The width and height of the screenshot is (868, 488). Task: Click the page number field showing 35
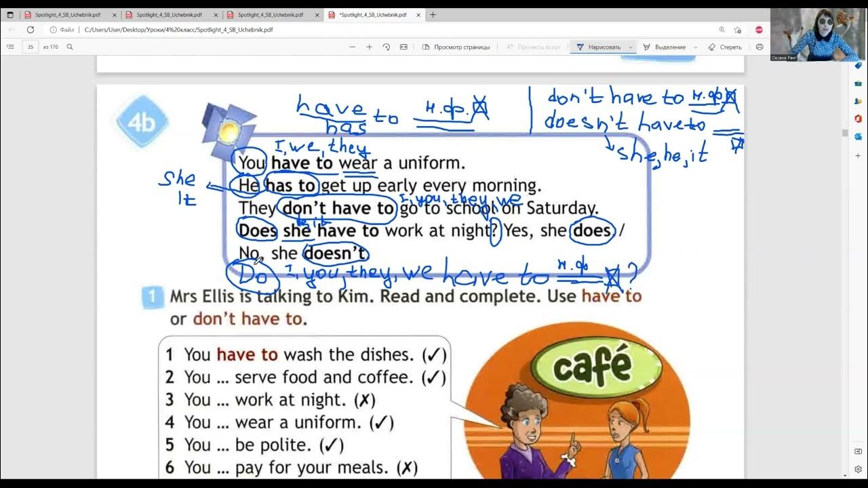pos(30,47)
